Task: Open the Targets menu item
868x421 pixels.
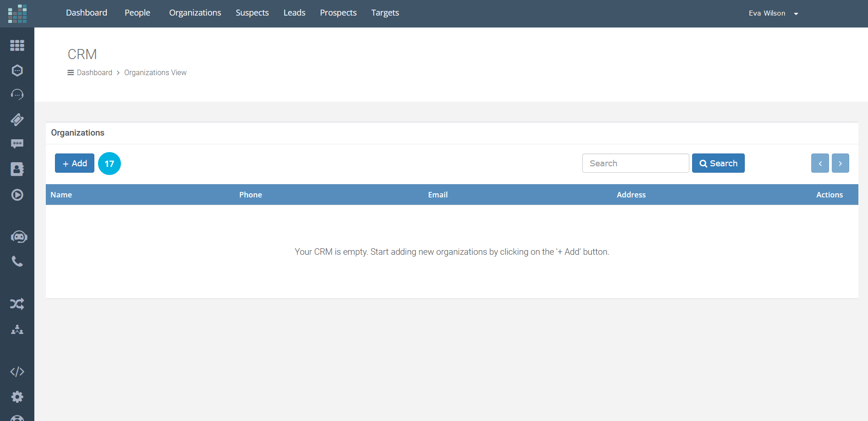Action: pos(385,13)
